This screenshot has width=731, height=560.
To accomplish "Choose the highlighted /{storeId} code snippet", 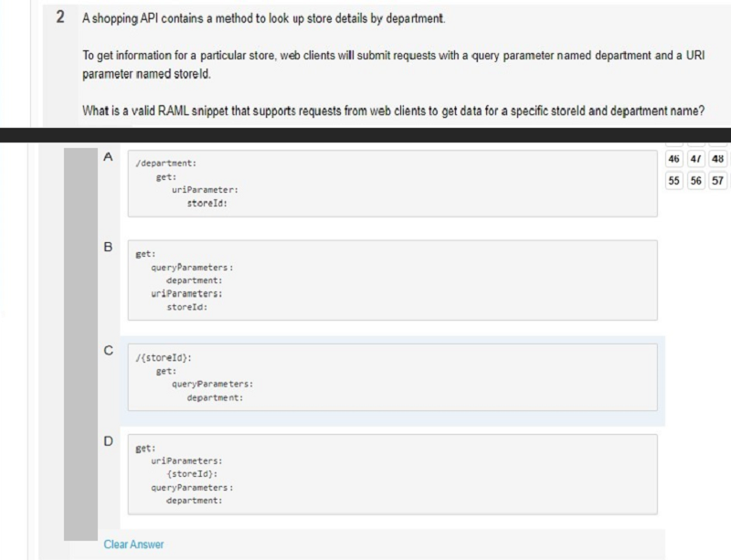I will pos(393,377).
